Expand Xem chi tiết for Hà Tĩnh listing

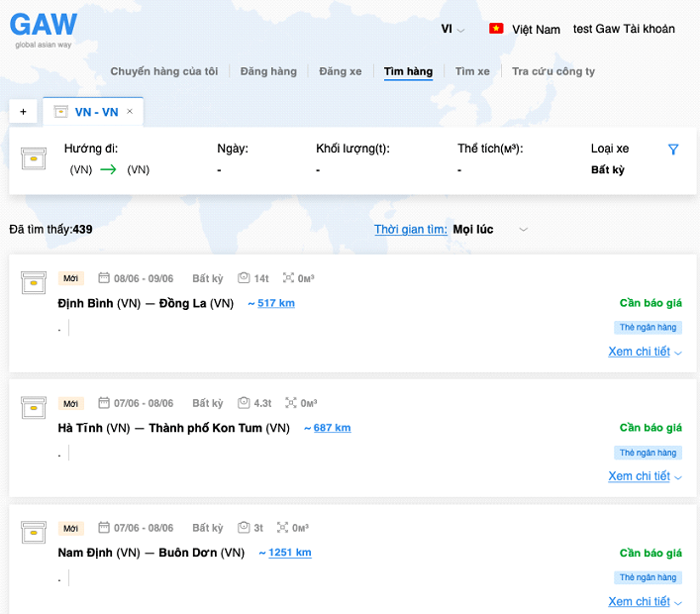pos(645,476)
